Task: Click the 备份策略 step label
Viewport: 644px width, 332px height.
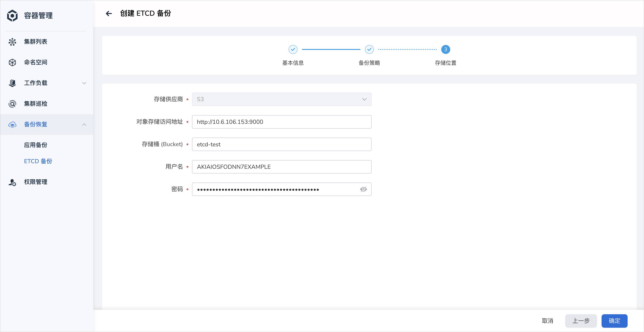Action: tap(369, 63)
